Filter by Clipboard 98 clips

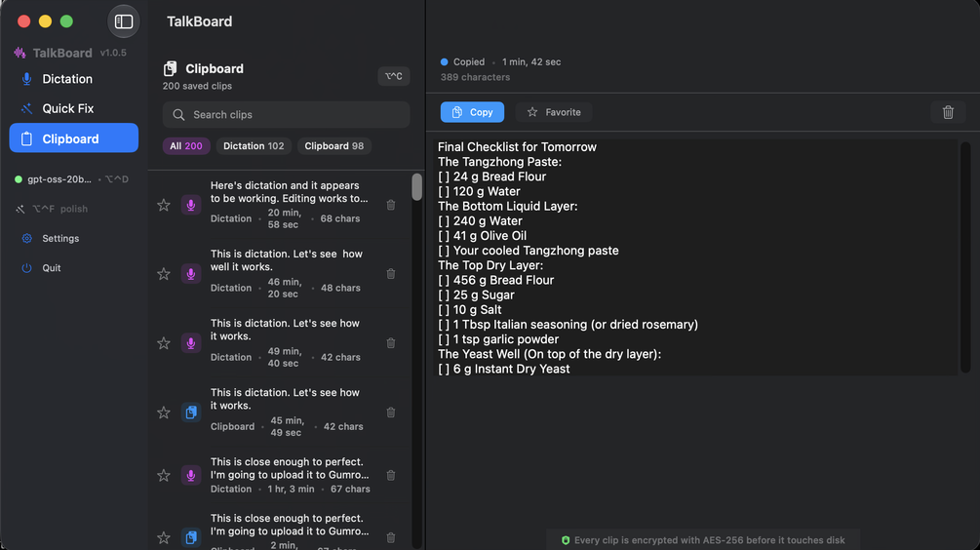(x=334, y=146)
